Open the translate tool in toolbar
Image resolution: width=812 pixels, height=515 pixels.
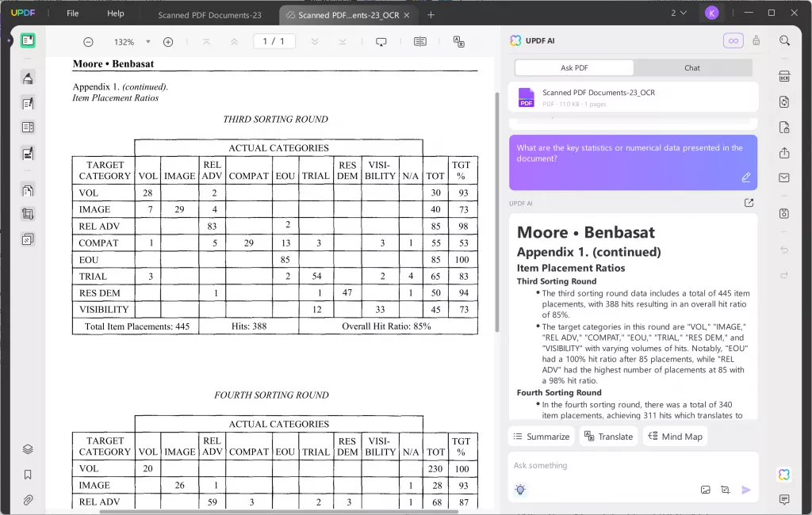point(459,42)
